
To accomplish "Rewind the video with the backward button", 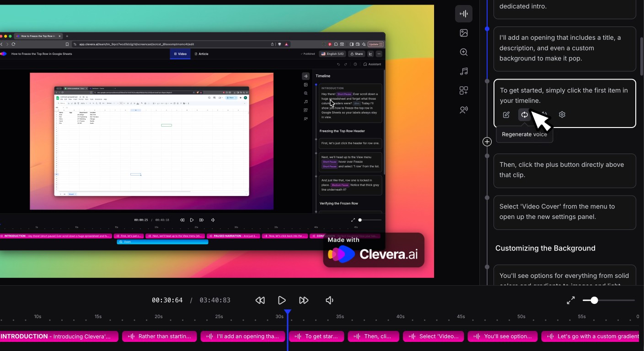I will [260, 300].
